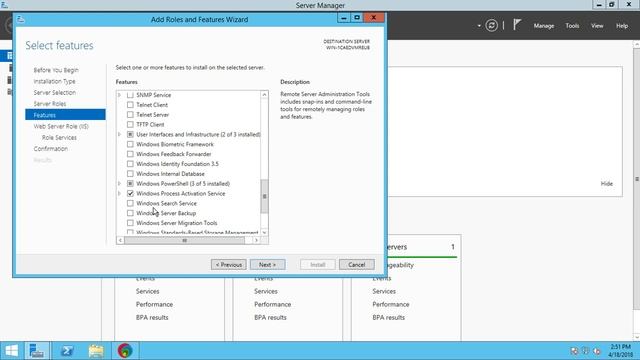Image resolution: width=640 pixels, height=360 pixels.
Task: Cancel the Add Roles wizard
Action: [356, 264]
